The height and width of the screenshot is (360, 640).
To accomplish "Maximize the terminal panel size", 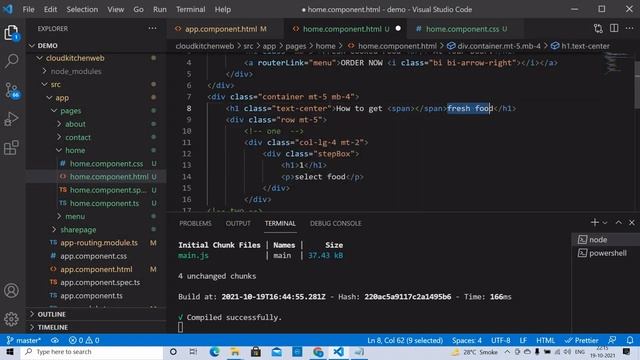I will (619, 222).
